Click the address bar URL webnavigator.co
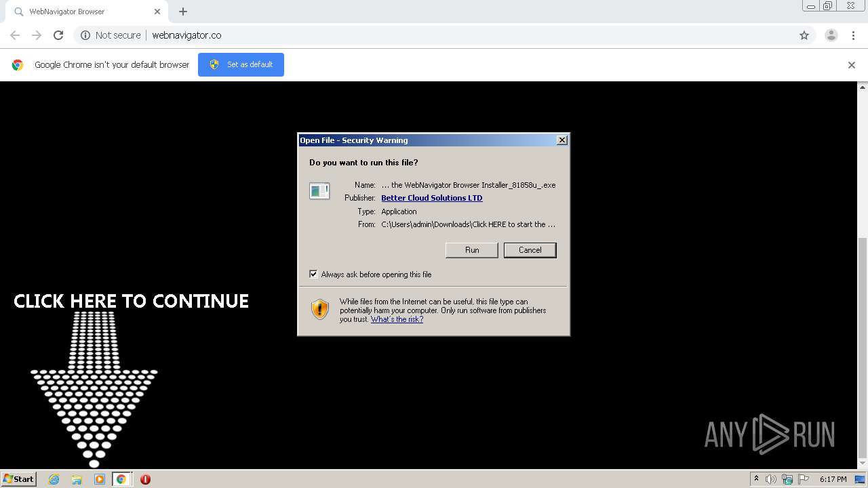Screen dimensions: 868x488 pos(186,35)
